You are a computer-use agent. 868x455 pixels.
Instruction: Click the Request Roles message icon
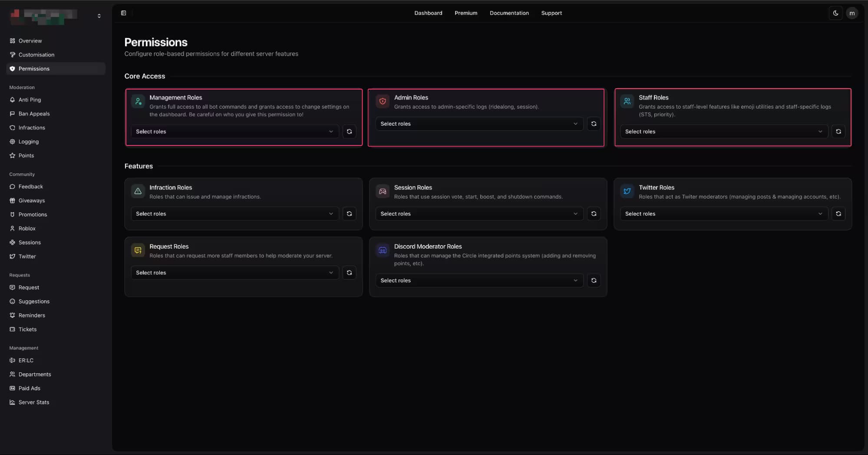pos(138,250)
